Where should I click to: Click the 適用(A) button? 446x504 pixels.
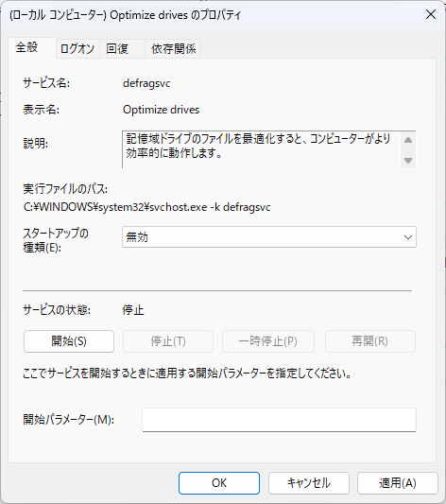[398, 483]
